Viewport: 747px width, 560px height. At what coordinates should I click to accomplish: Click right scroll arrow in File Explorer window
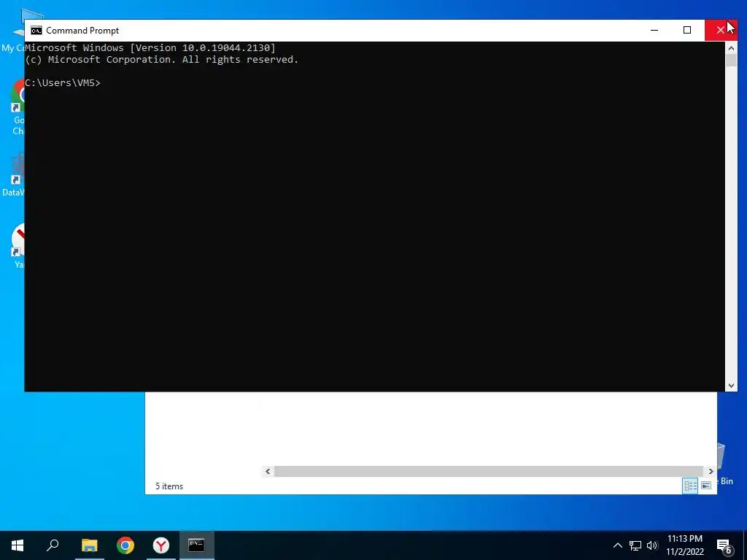click(x=711, y=472)
